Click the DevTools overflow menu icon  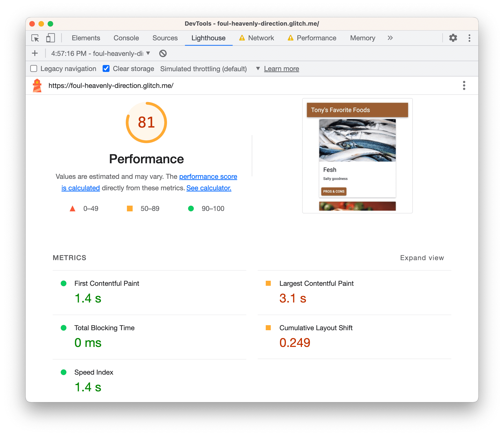point(470,38)
